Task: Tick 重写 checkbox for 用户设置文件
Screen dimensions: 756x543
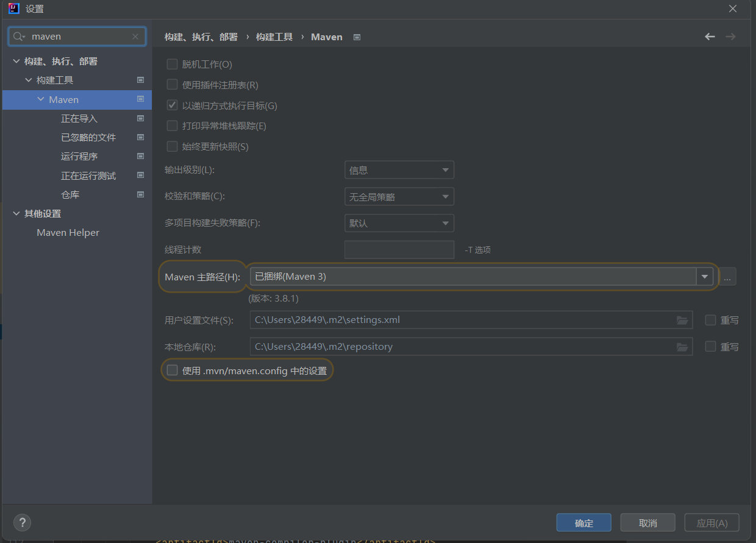Action: (710, 320)
